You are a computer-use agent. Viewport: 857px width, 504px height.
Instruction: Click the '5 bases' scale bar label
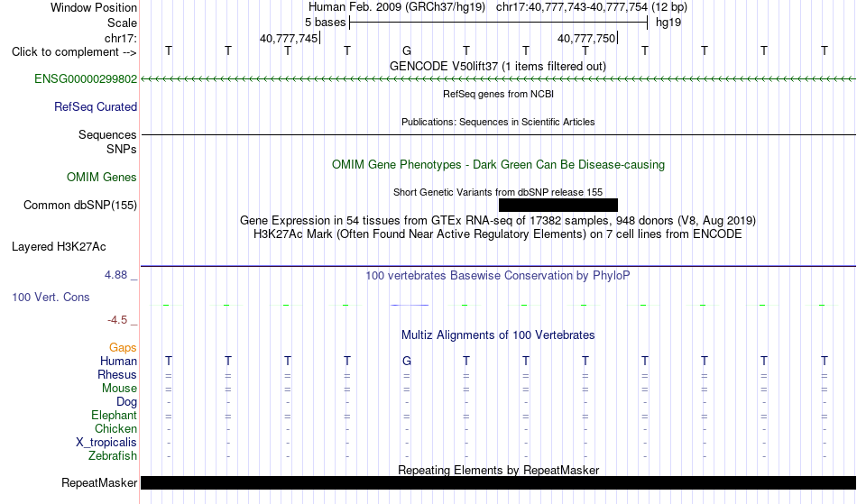(325, 23)
